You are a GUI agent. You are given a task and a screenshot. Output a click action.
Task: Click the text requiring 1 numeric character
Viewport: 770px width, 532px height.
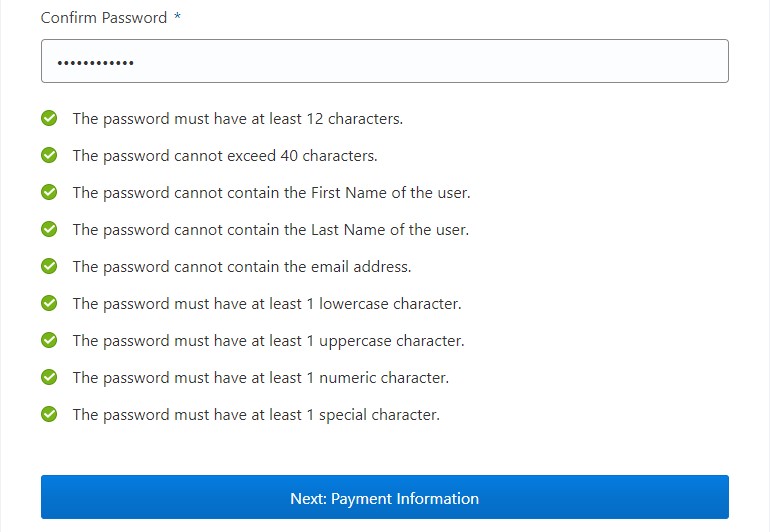coord(260,378)
